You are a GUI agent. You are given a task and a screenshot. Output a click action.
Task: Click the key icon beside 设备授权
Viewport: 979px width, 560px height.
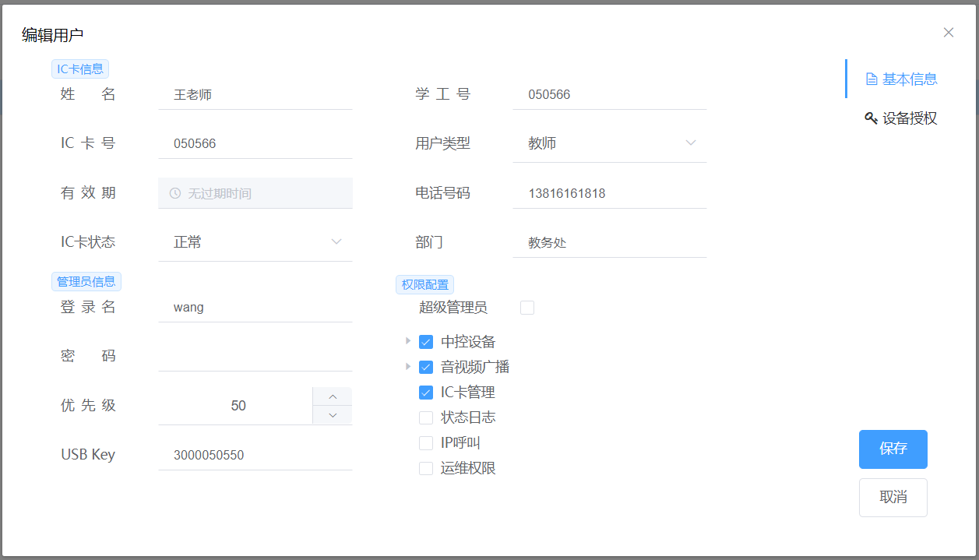coord(871,118)
